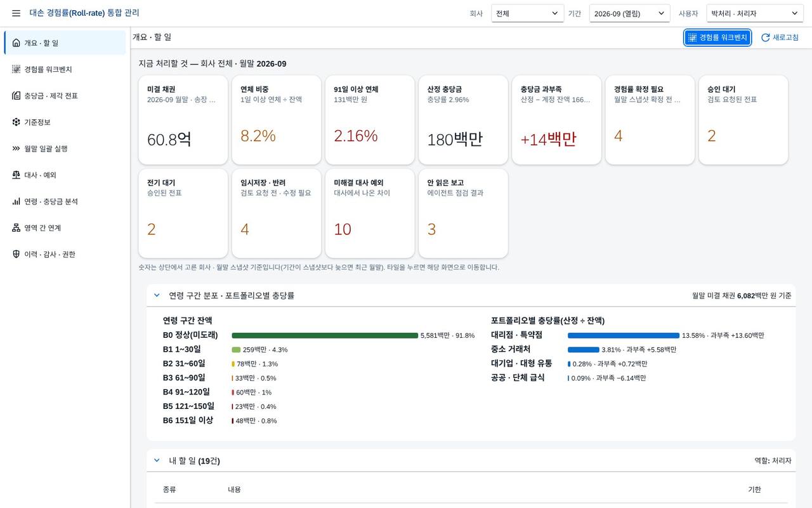Collapse the 연령 구간 분포 section
This screenshot has height=508, width=812.
(157, 295)
